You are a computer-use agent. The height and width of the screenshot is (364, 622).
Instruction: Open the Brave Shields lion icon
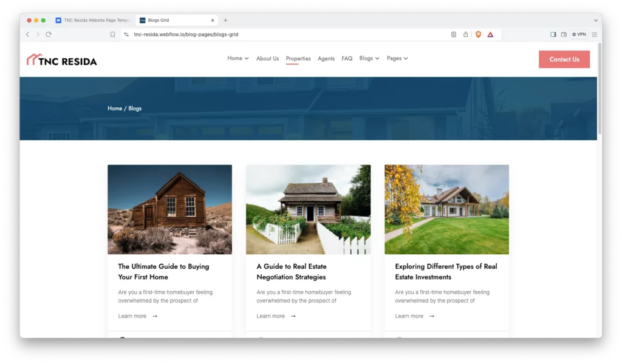479,35
